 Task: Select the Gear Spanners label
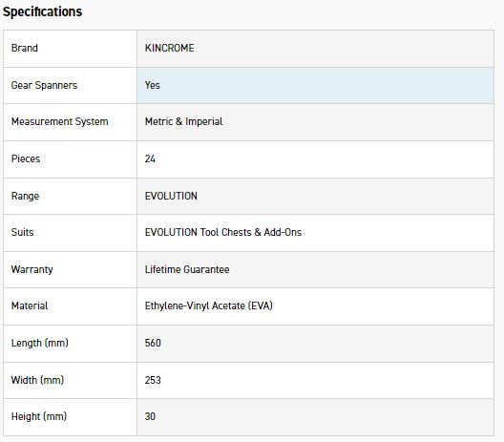click(44, 85)
